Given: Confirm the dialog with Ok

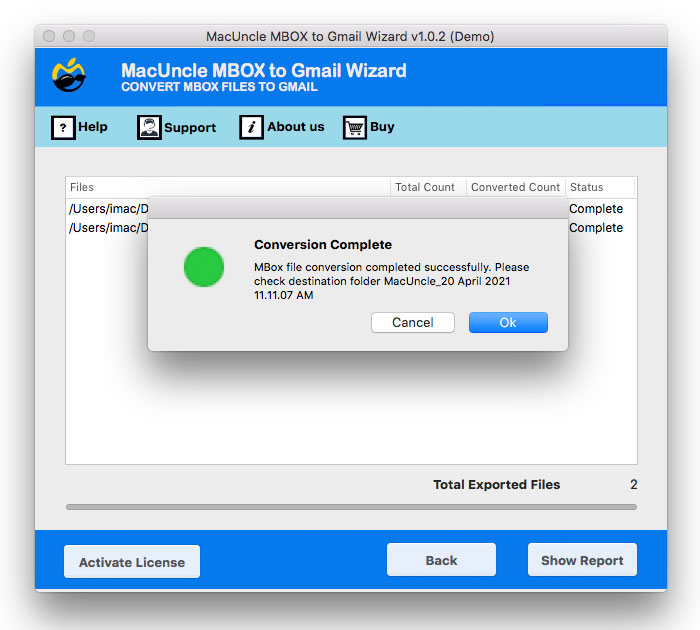Looking at the screenshot, I should [508, 322].
